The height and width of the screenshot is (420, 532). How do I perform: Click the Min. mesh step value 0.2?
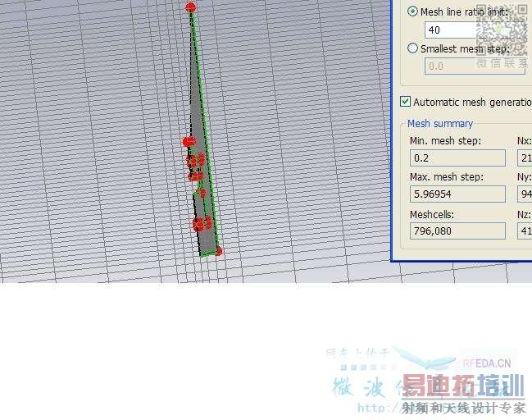tap(457, 157)
